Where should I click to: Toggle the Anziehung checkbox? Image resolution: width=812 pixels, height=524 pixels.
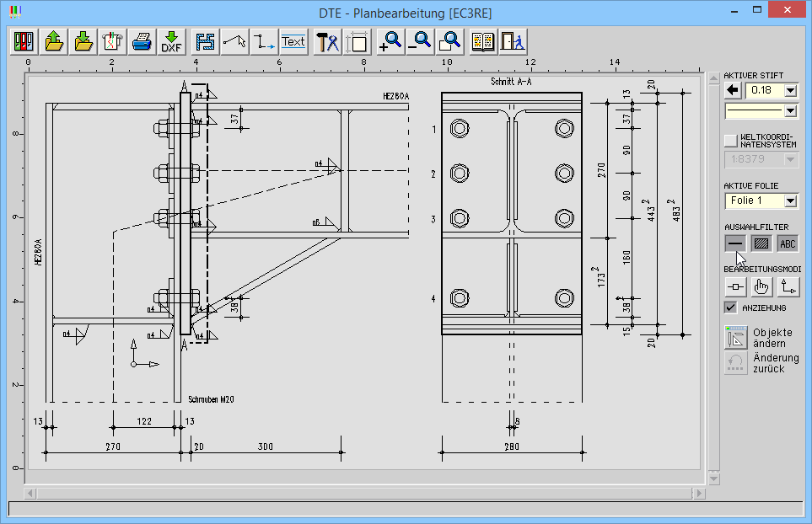(x=731, y=307)
